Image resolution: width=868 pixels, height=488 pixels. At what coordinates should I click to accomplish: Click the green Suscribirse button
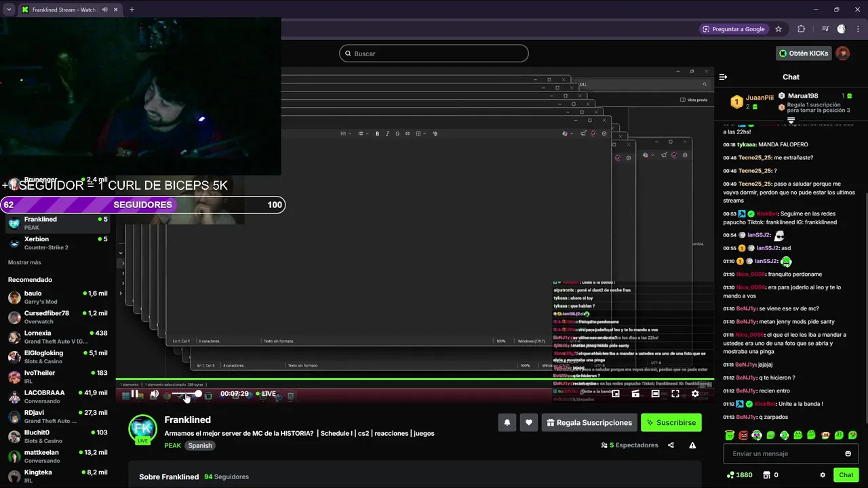[x=671, y=423]
